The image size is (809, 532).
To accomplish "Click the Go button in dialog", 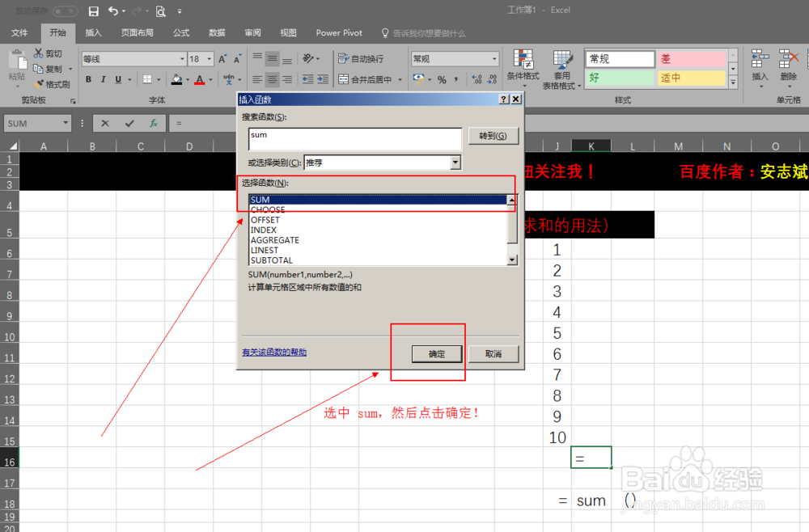I will 493,136.
